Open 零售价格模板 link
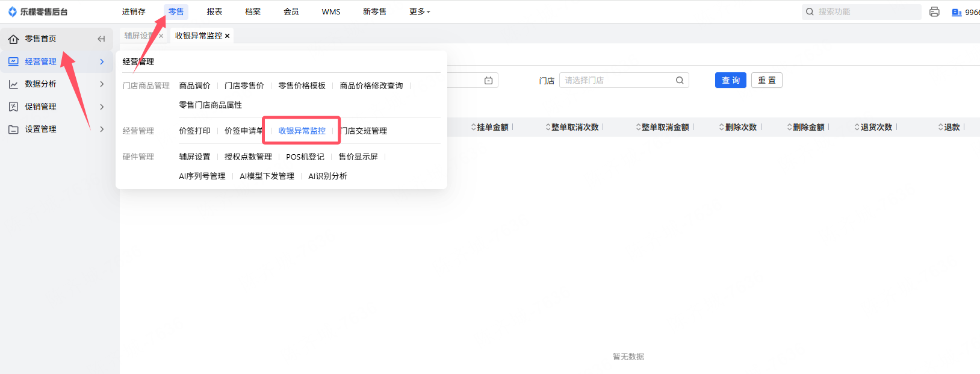The width and height of the screenshot is (980, 374). [x=302, y=86]
